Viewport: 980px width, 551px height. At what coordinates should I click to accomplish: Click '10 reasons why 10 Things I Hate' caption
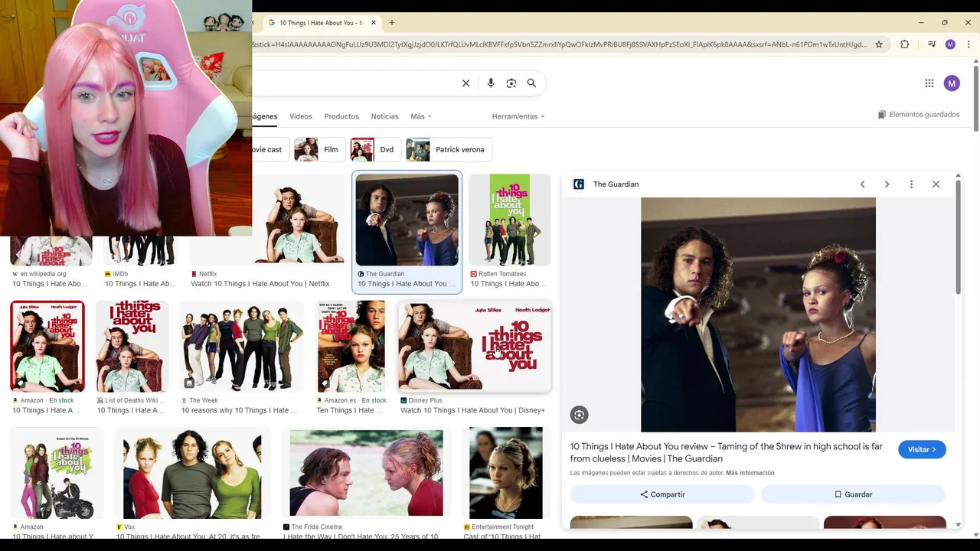pos(239,411)
